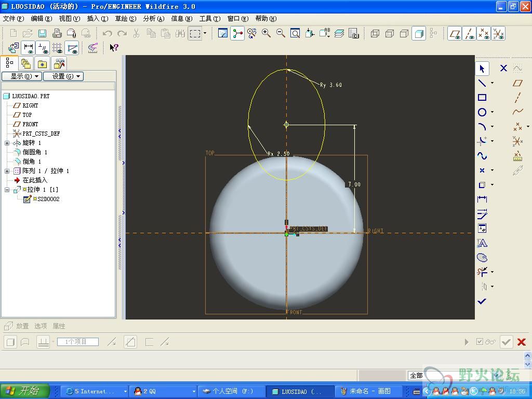This screenshot has width=532, height=399.
Task: Click the 1个项目 collector field
Action: [x=78, y=342]
